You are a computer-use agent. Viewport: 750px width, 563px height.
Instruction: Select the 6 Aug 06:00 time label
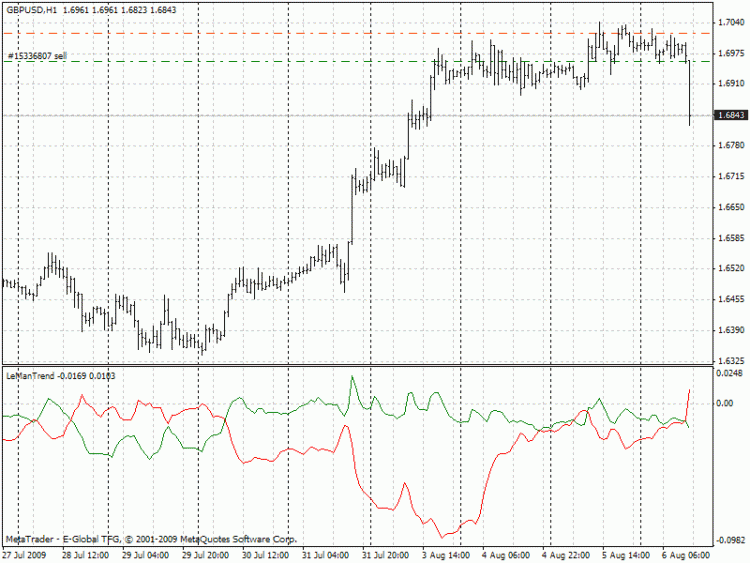(686, 553)
